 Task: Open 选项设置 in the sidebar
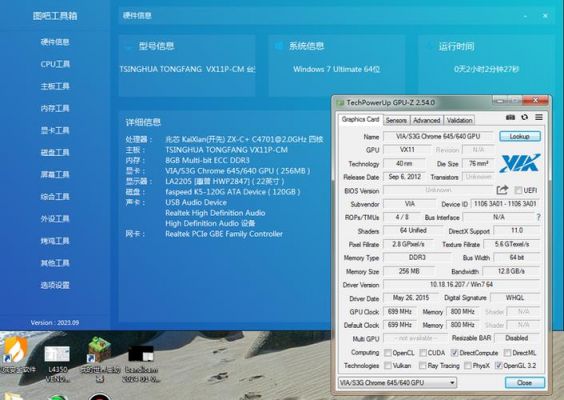(x=55, y=286)
